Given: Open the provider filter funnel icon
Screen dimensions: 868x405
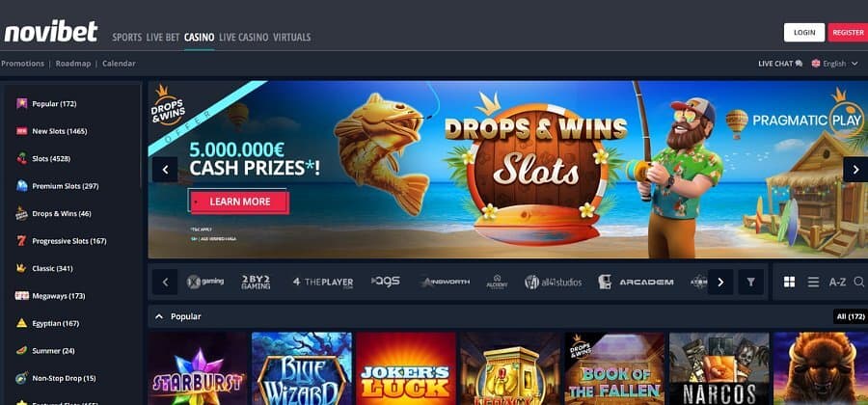Looking at the screenshot, I should [750, 283].
